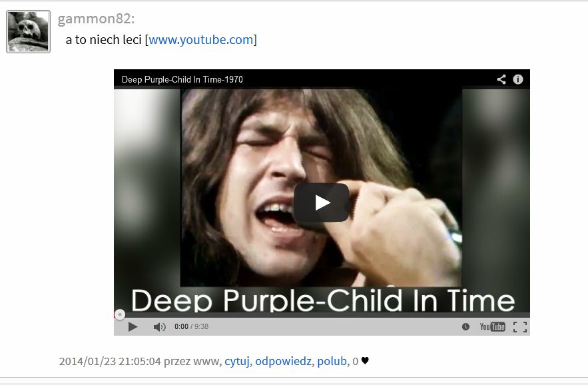Click polub to like the post
Viewport: 588px width, 385px height.
pyautogui.click(x=332, y=361)
